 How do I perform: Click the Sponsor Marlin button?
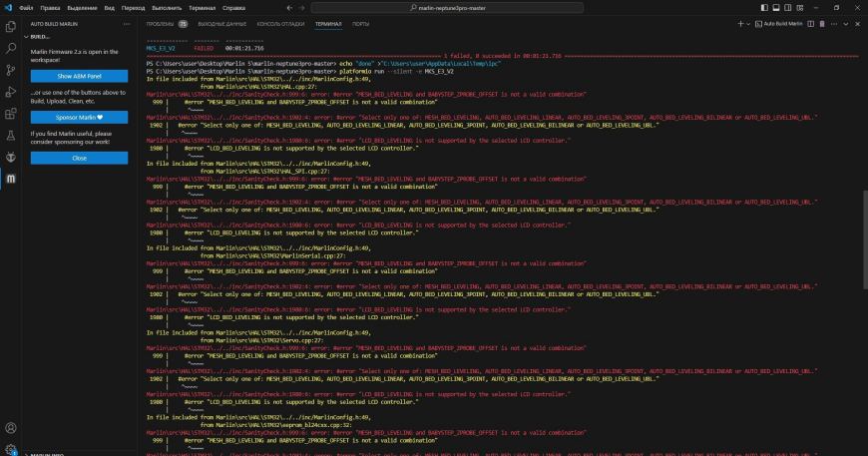coord(79,117)
